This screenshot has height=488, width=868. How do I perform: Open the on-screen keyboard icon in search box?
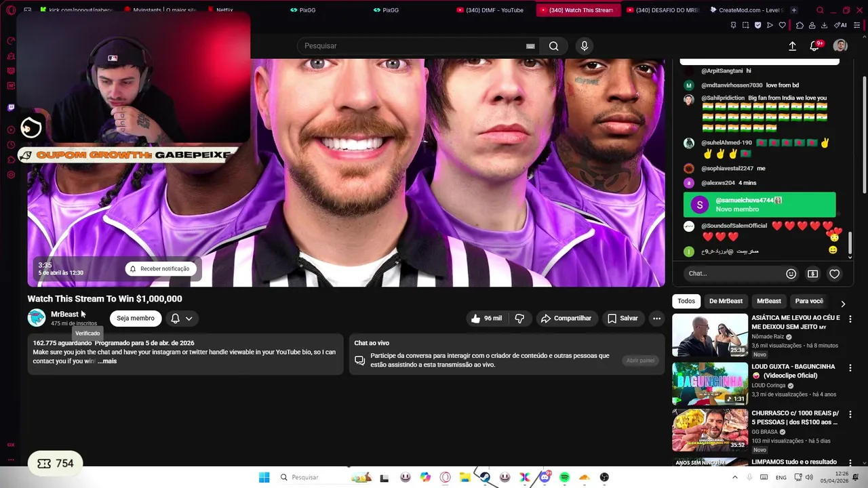(530, 46)
